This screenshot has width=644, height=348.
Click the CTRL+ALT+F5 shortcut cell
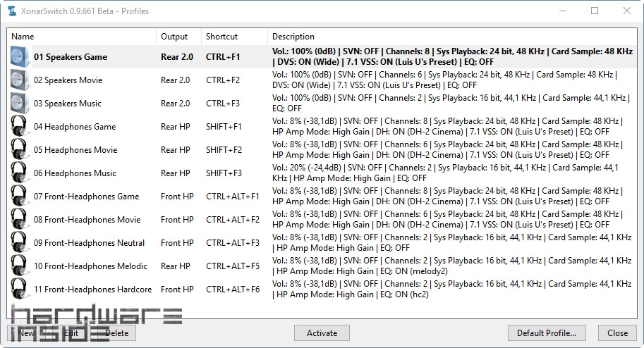click(x=233, y=266)
